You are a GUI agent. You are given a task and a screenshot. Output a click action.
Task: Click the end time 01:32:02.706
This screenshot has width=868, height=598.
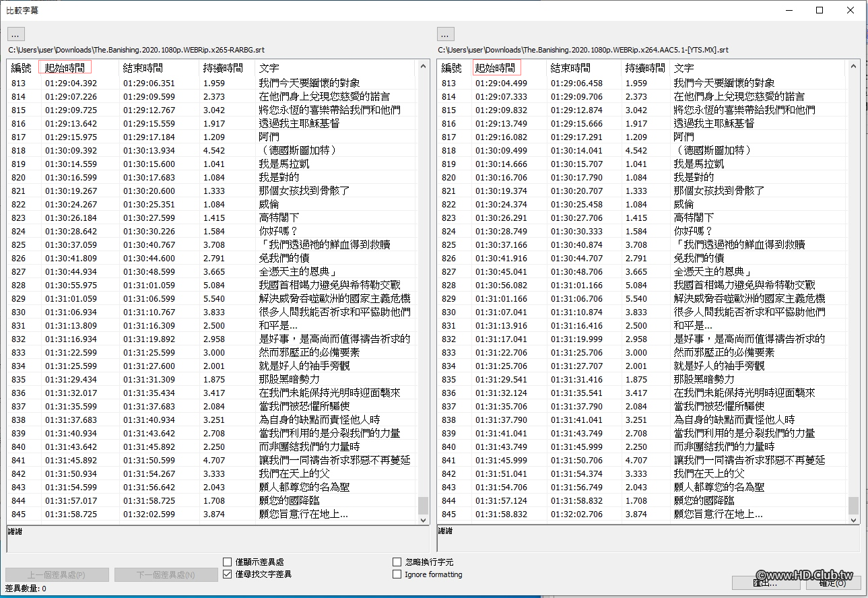pos(576,514)
